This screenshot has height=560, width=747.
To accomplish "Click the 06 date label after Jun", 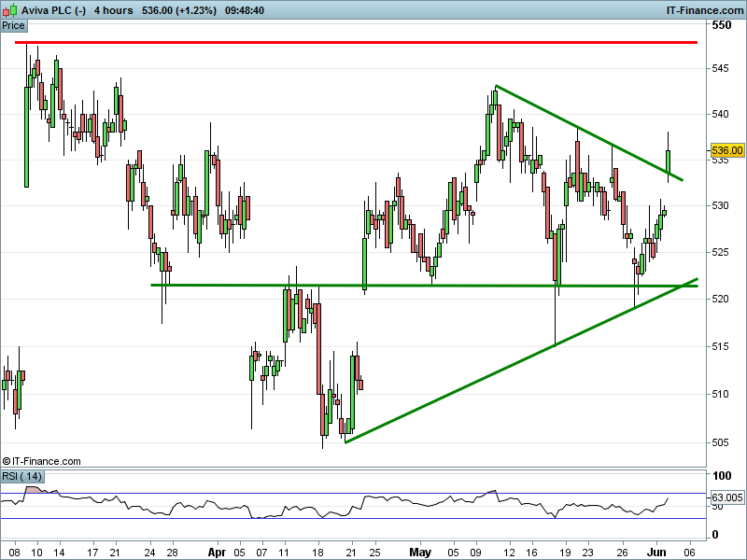I will click(690, 553).
